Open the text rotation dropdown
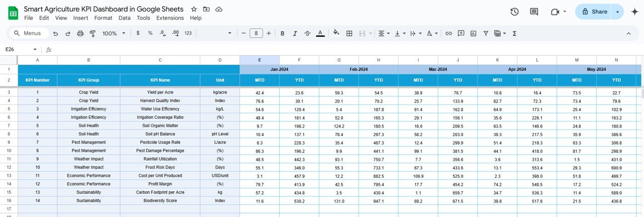The width and height of the screenshot is (644, 217). click(432, 33)
